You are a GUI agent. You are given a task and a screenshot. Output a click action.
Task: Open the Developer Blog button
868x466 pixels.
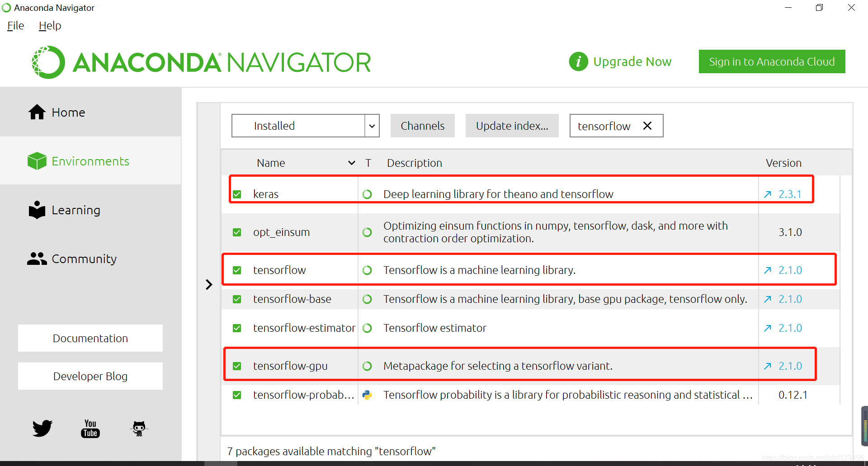tap(90, 376)
